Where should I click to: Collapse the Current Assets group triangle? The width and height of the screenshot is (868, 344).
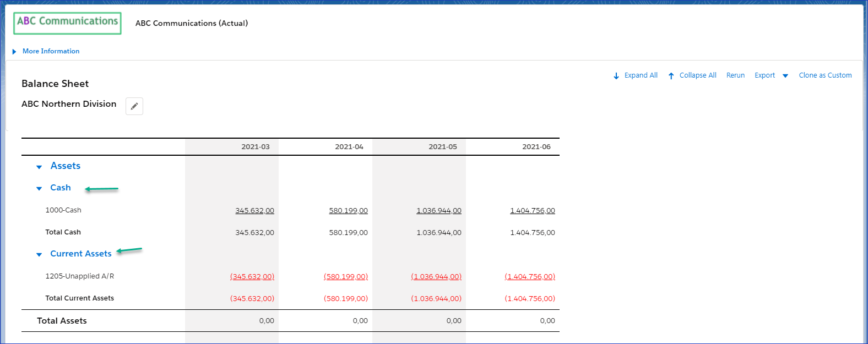click(39, 255)
